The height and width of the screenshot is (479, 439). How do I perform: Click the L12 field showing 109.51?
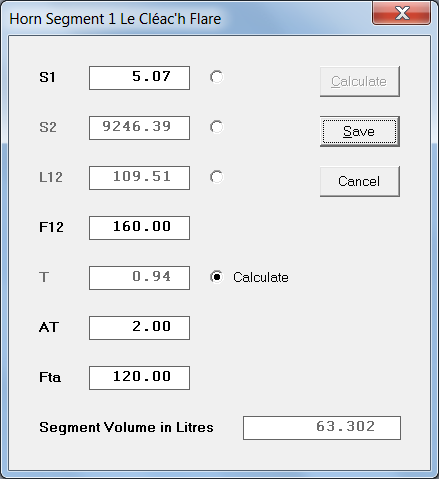[x=139, y=178]
